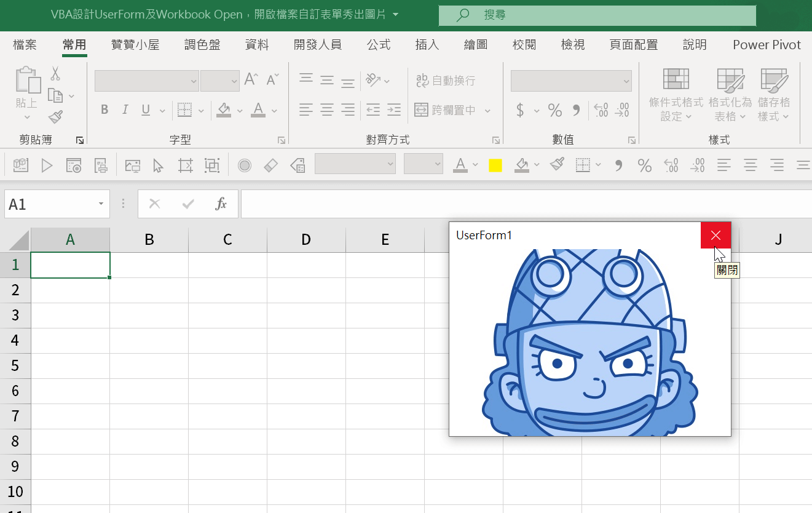Toggle Bold formatting
812x513 pixels.
[x=104, y=110]
